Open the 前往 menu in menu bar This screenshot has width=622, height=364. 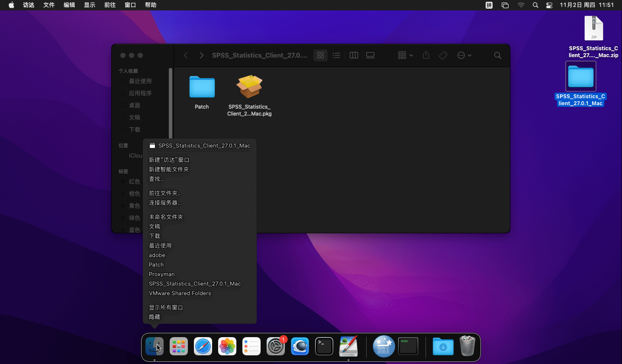[110, 5]
